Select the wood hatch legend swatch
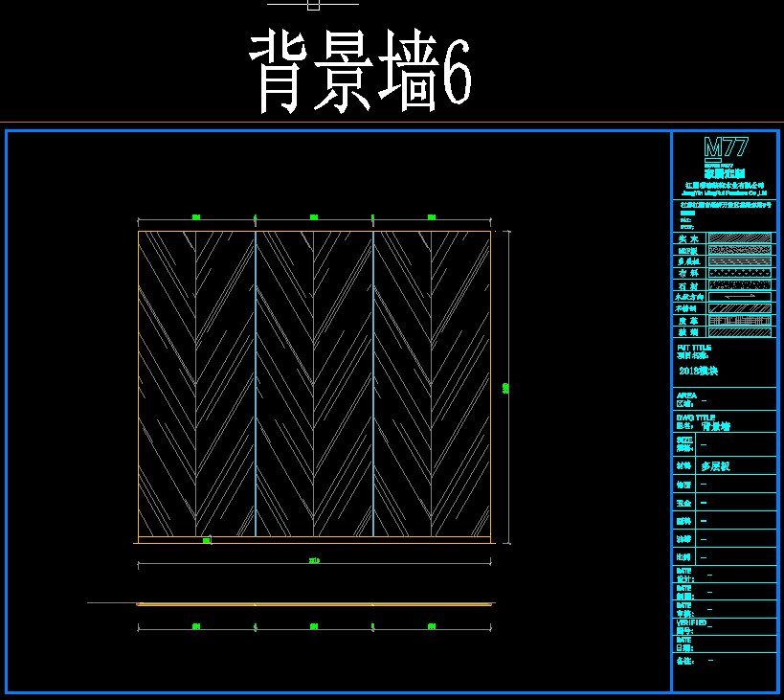 (x=740, y=237)
